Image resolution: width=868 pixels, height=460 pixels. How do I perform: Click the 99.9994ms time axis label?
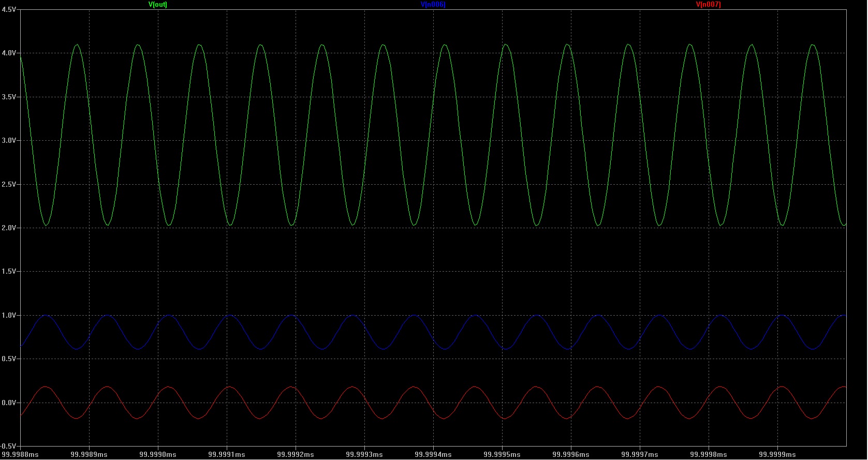(x=433, y=454)
